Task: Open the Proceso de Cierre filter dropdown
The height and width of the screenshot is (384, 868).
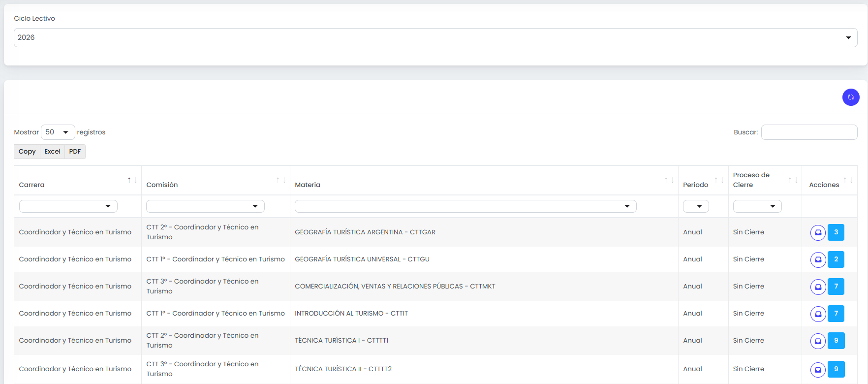Action: pyautogui.click(x=757, y=206)
